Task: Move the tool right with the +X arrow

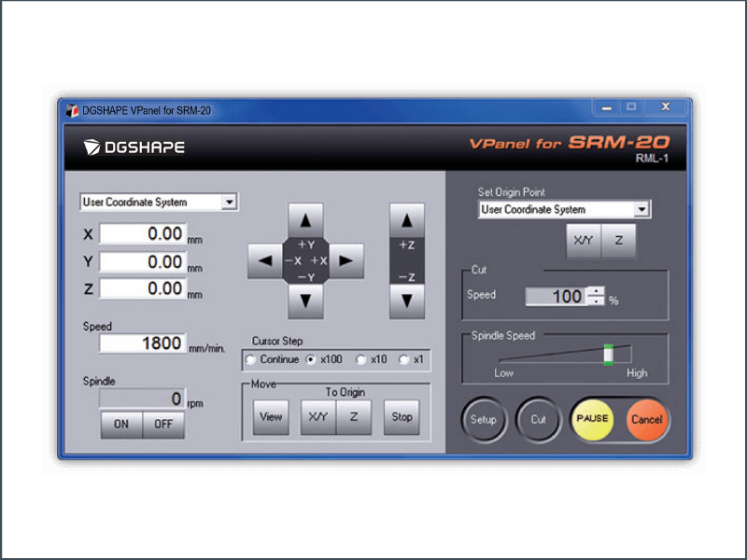Action: click(x=346, y=261)
